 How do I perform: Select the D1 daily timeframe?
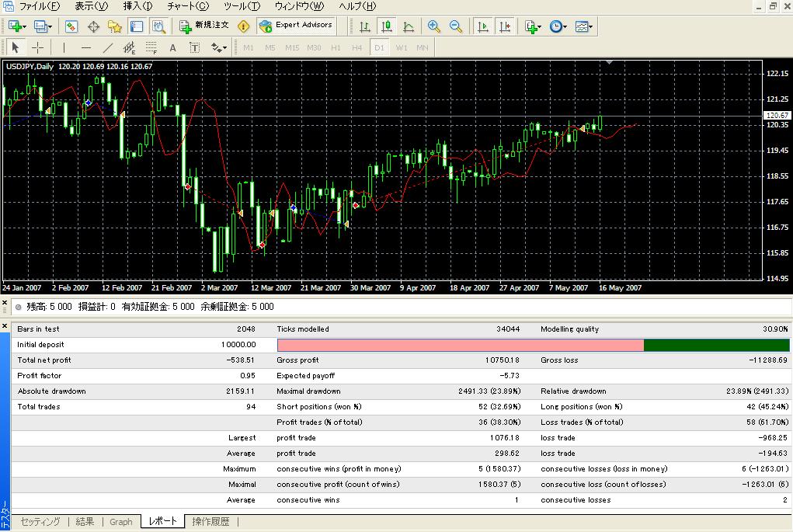[379, 47]
